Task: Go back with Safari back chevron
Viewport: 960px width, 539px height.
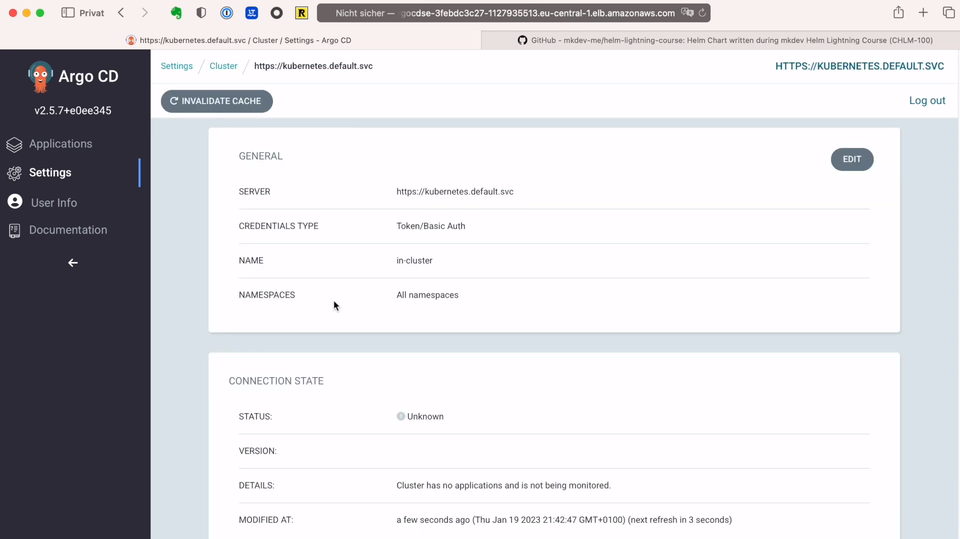Action: 121,13
